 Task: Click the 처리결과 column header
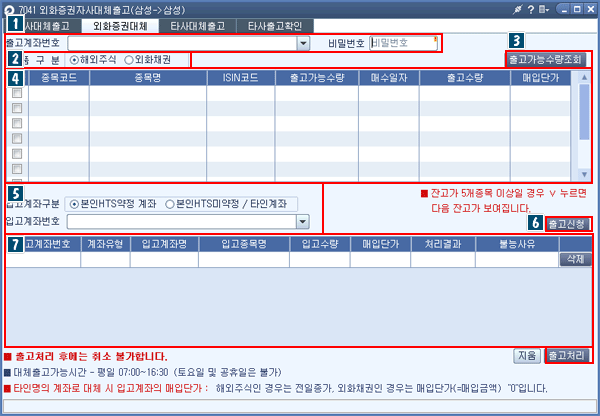[443, 244]
